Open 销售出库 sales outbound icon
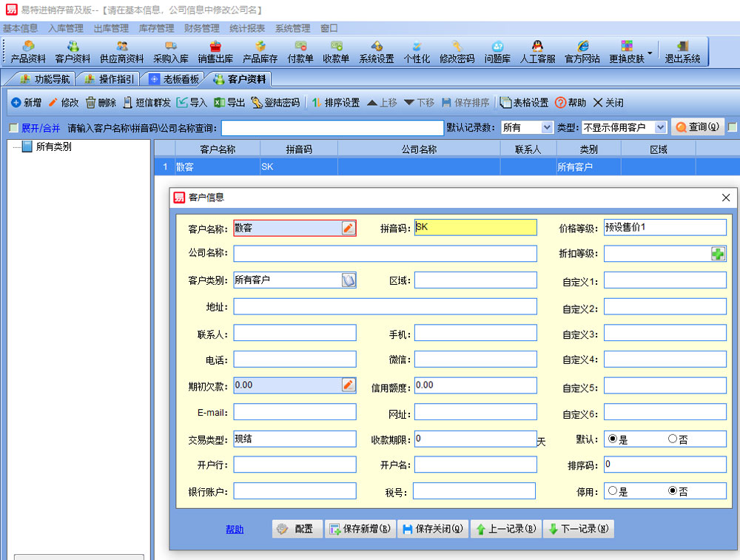The height and width of the screenshot is (560, 740). click(x=215, y=51)
